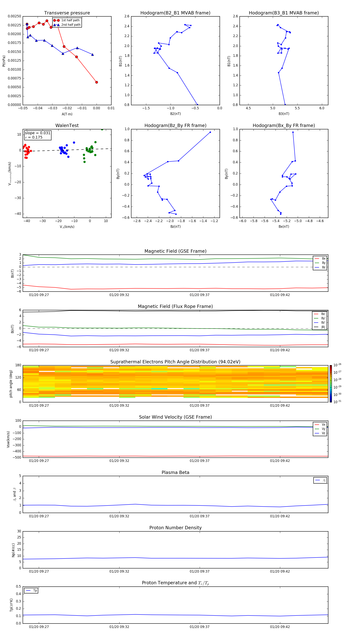Image resolution: width=351 pixels, height=644 pixels.
Task: Click the 'slope = 0.031' annotation
Action: tap(37, 133)
